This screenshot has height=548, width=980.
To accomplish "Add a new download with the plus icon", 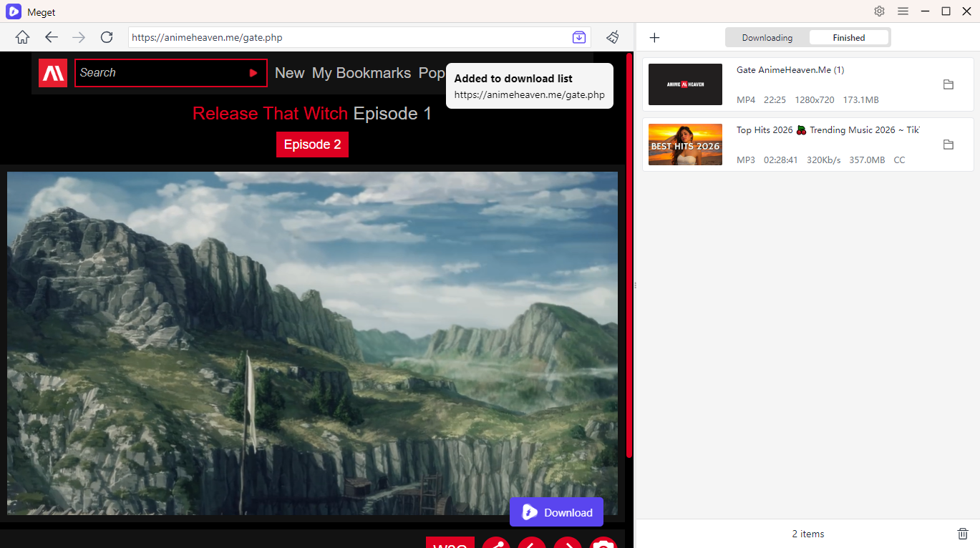I will [654, 37].
